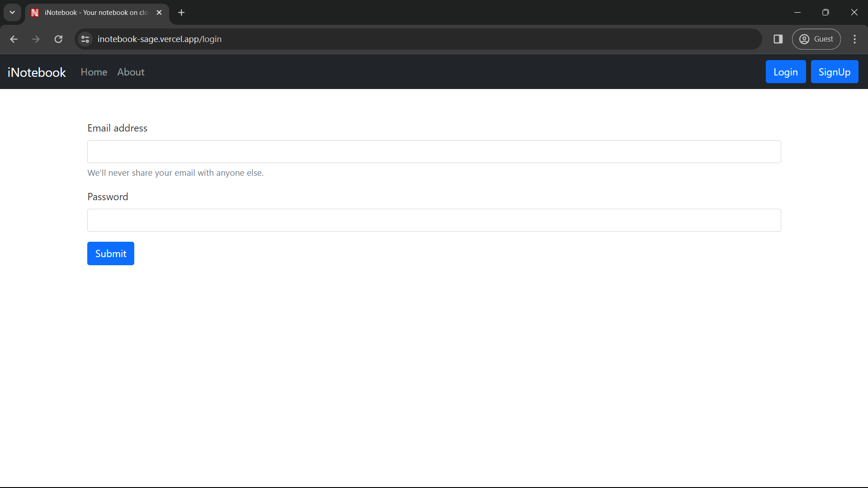Image resolution: width=868 pixels, height=488 pixels.
Task: Click the Password label
Action: click(108, 197)
